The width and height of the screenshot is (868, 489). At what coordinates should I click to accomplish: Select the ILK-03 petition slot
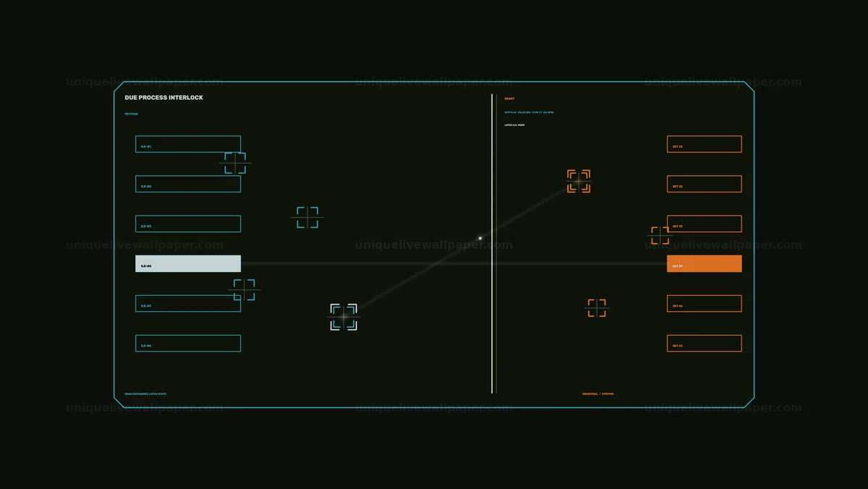[x=188, y=224]
